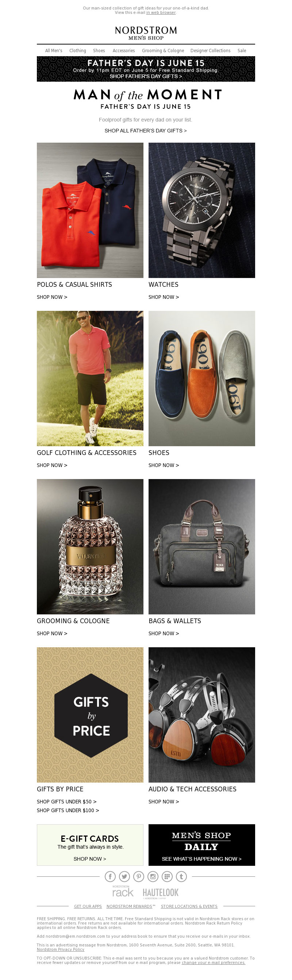The image size is (292, 980).
Task: Go to Designer Collections section
Action: point(210,51)
